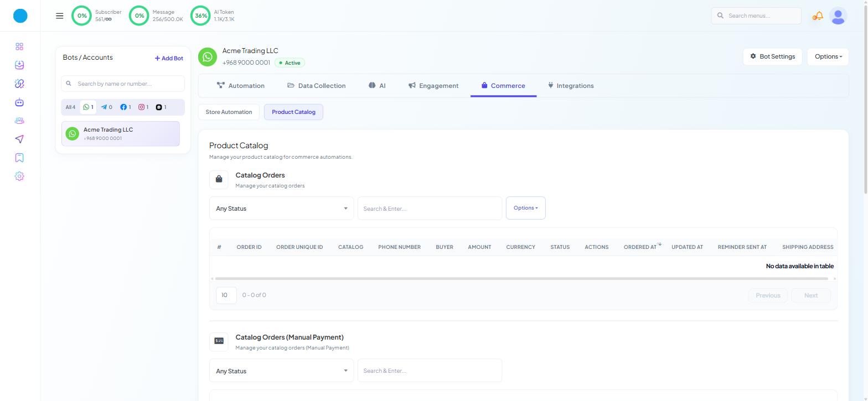Open the Store Automation sub-tab

pyautogui.click(x=229, y=112)
